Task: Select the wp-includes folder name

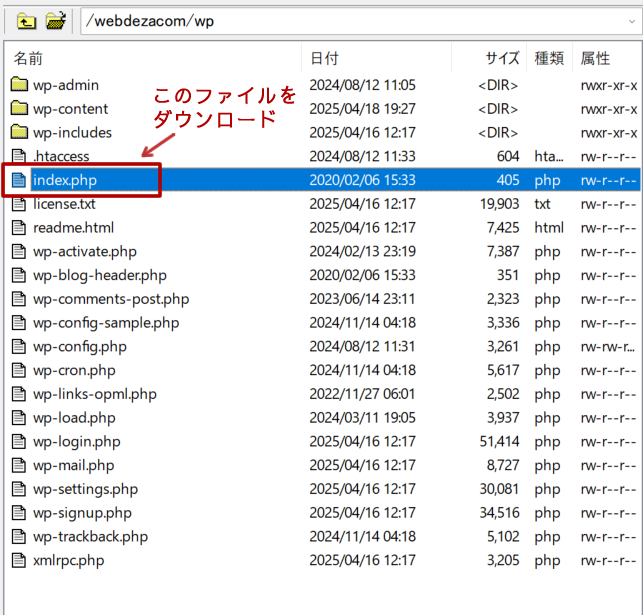Action: [x=72, y=132]
